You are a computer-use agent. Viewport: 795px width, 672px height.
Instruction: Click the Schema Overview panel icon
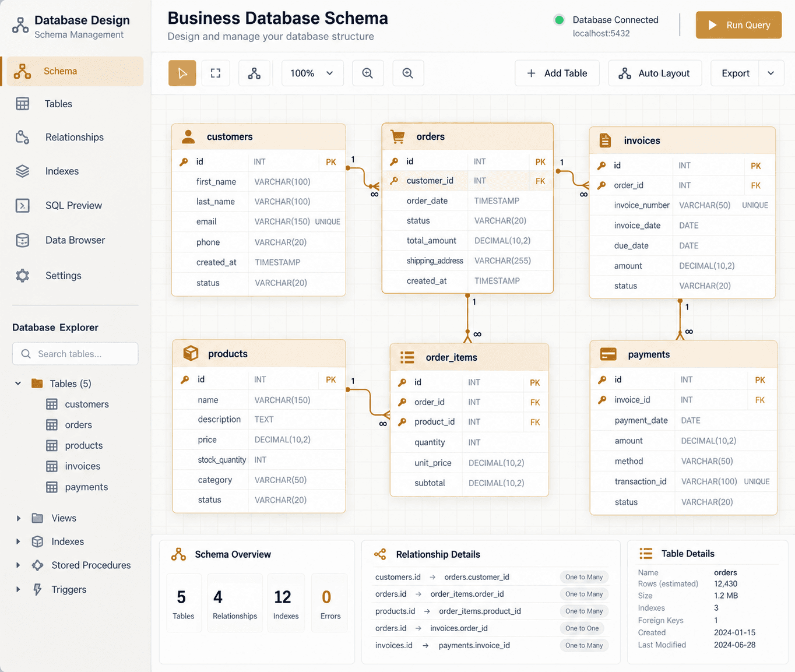click(178, 554)
